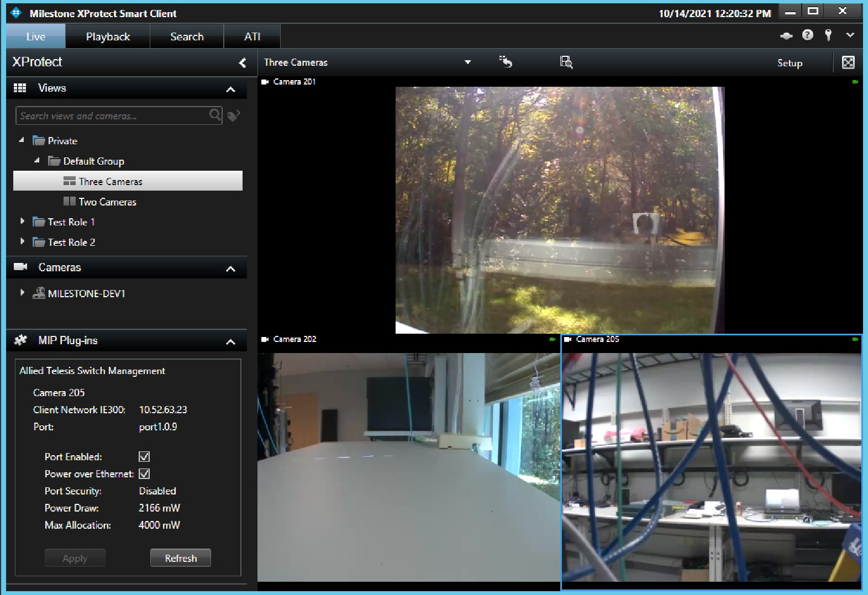
Task: Expand the MILESTONE-DEV1 server node
Action: 22,292
